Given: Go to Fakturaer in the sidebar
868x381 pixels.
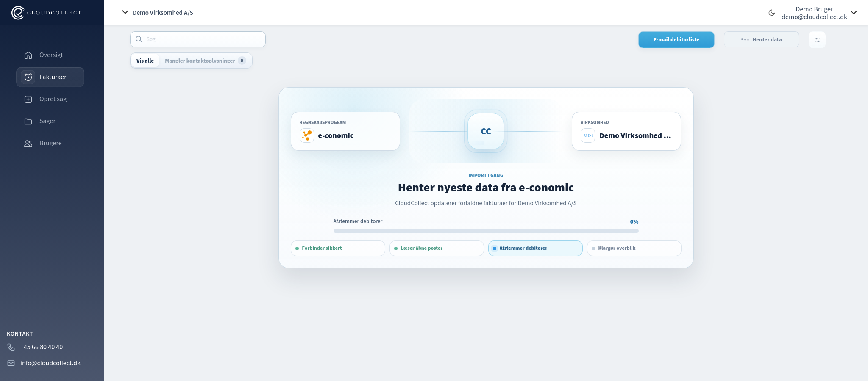Looking at the screenshot, I should tap(50, 77).
